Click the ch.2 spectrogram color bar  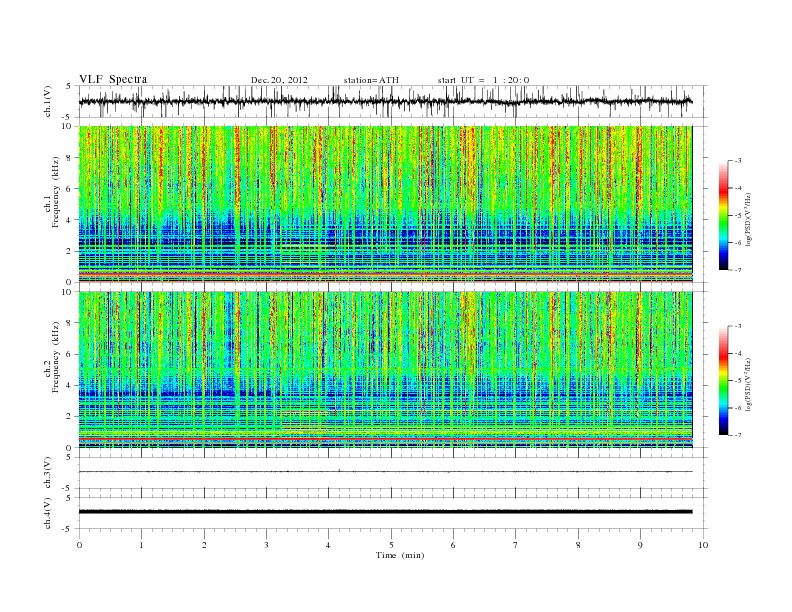[723, 381]
